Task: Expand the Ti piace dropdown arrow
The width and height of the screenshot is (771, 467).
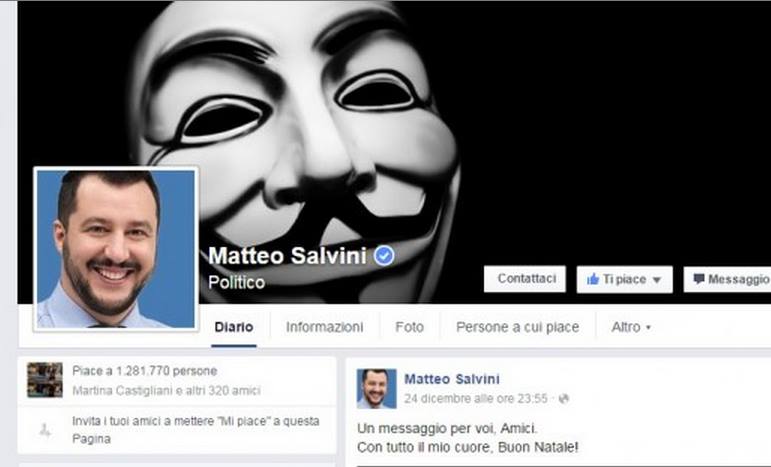Action: pyautogui.click(x=656, y=280)
